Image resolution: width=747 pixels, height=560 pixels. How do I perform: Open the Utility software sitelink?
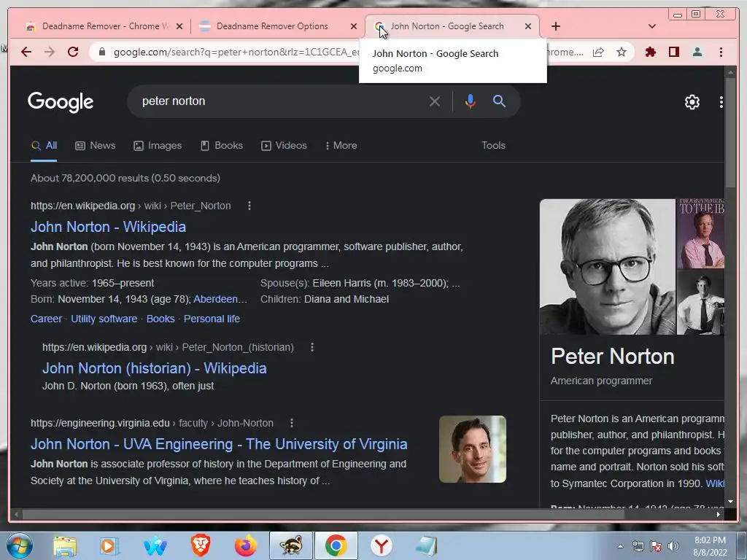coord(104,319)
